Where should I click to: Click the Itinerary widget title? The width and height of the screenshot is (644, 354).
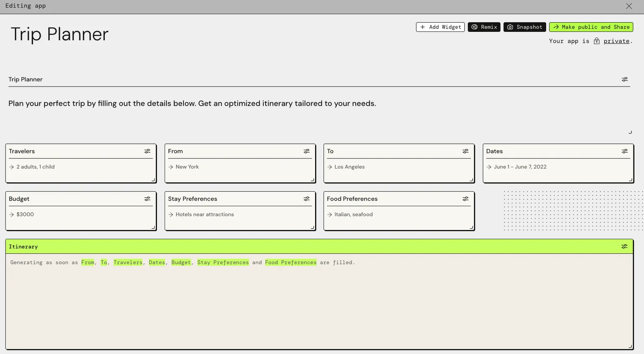click(x=23, y=246)
